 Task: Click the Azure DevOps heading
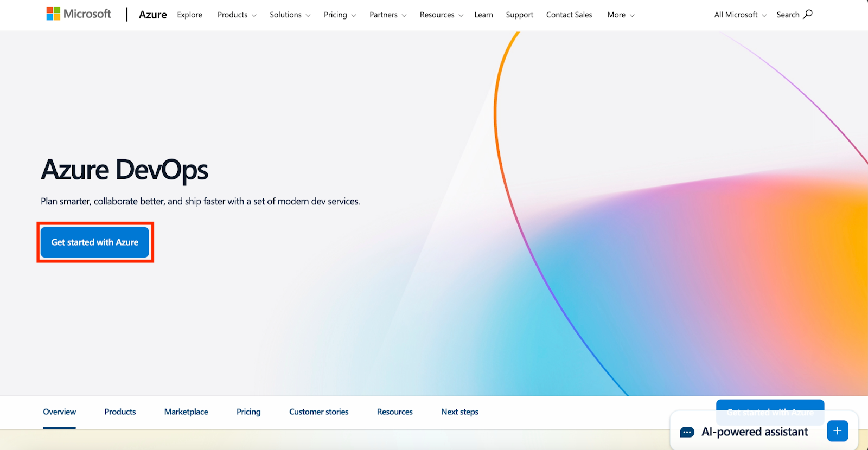click(x=125, y=170)
